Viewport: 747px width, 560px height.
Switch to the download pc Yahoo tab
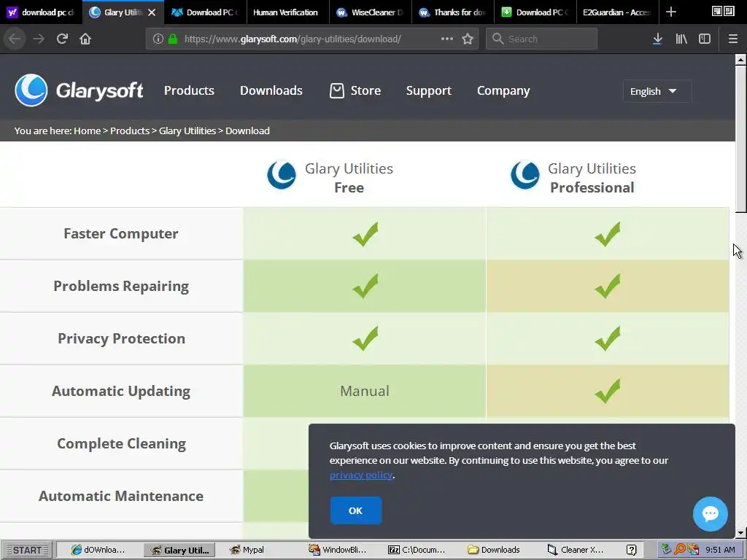coord(41,12)
